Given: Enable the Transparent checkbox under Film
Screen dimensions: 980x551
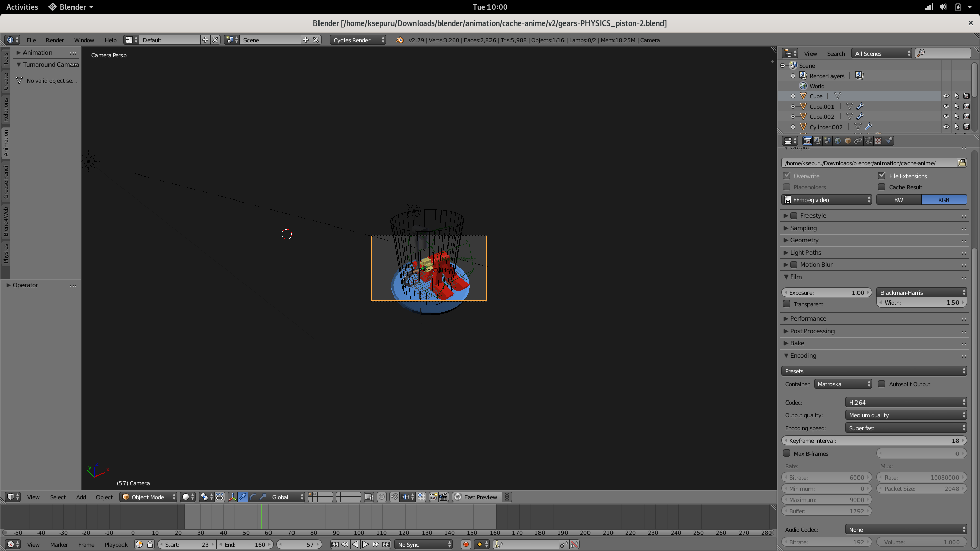Looking at the screenshot, I should coord(787,304).
